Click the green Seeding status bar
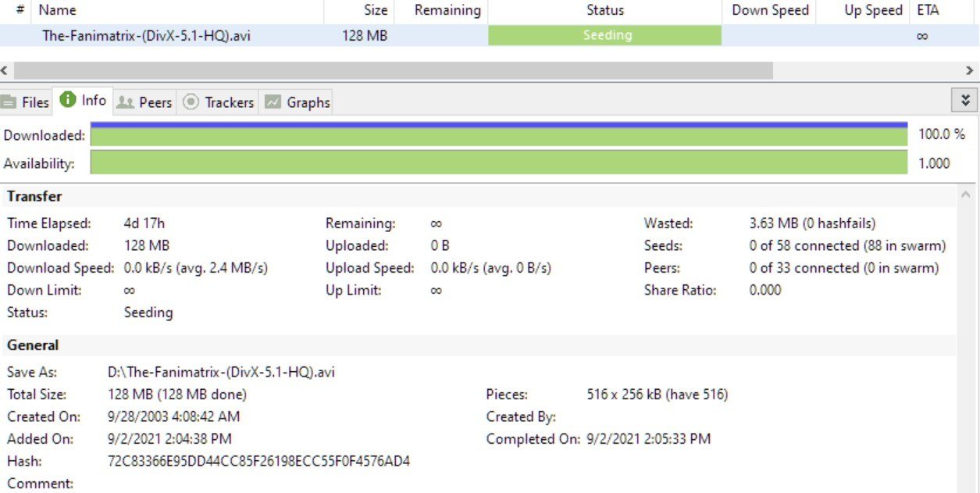The width and height of the screenshot is (980, 493). [x=604, y=36]
